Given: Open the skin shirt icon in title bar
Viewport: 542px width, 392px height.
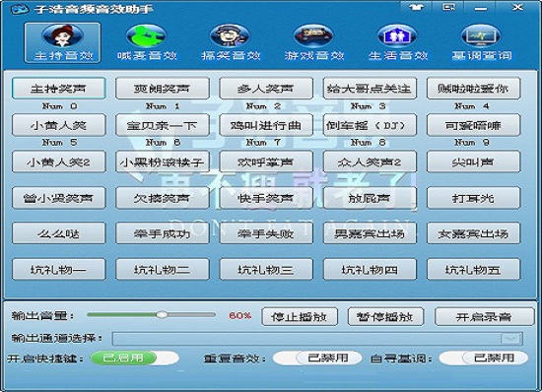Looking at the screenshot, I should [416, 7].
